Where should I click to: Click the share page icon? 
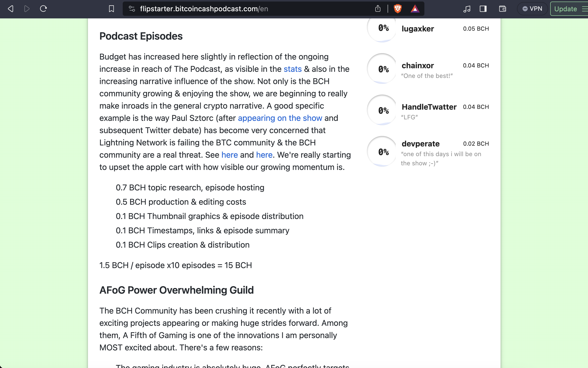[x=378, y=9]
